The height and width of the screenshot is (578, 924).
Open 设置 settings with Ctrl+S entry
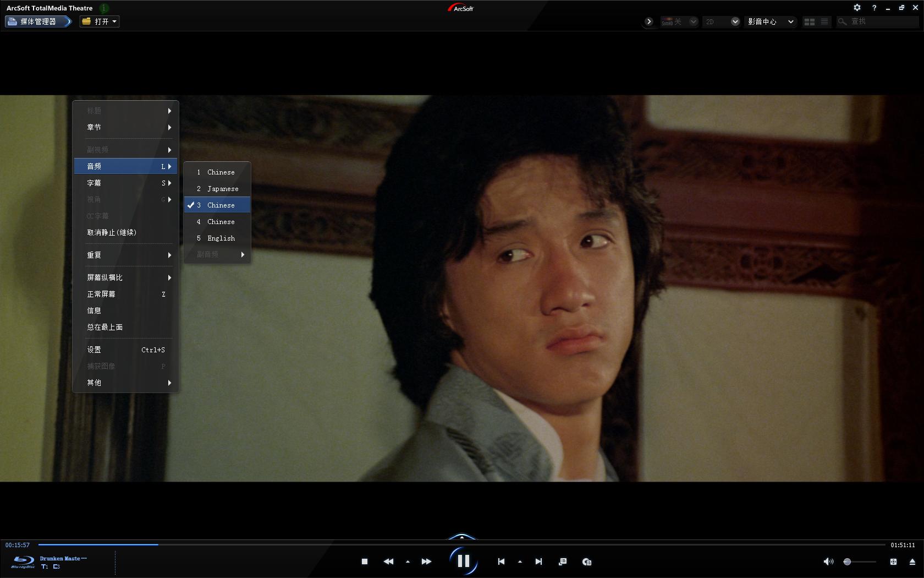pyautogui.click(x=125, y=350)
